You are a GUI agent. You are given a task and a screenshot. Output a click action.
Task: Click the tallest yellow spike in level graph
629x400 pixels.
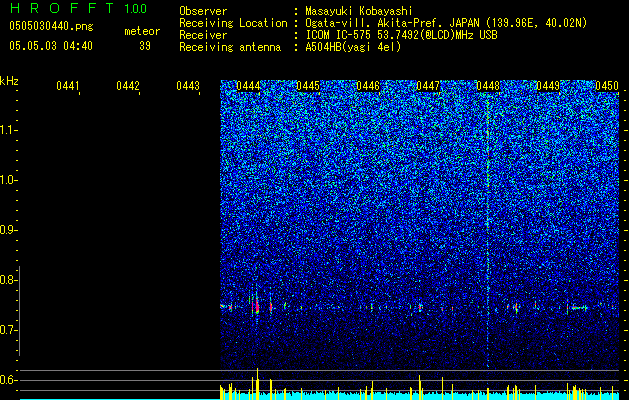(x=257, y=384)
